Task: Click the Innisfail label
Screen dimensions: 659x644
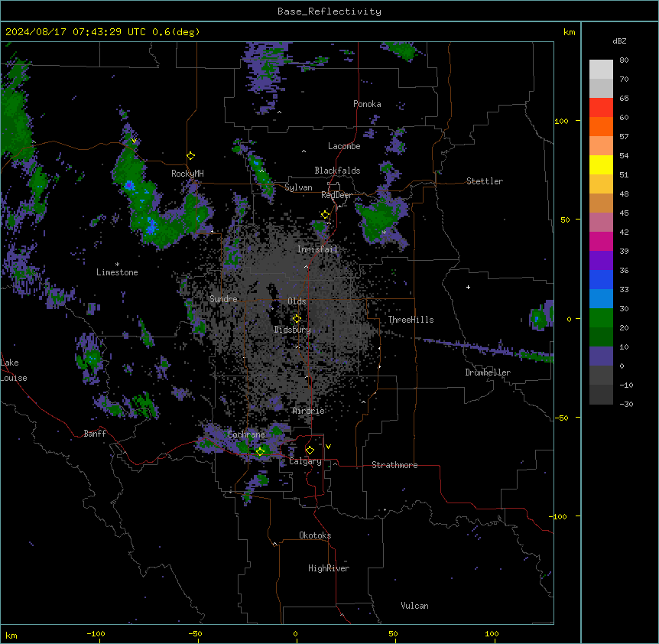Action: click(317, 249)
